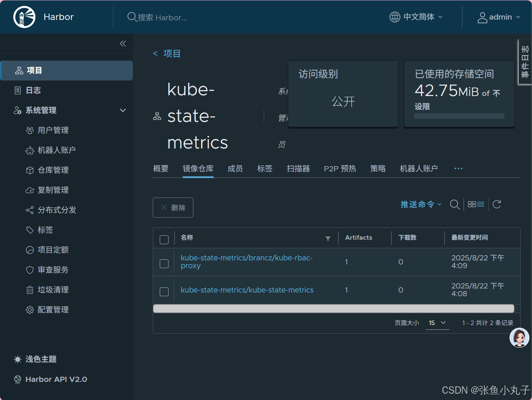Switch to the 策略 tab

pyautogui.click(x=378, y=169)
